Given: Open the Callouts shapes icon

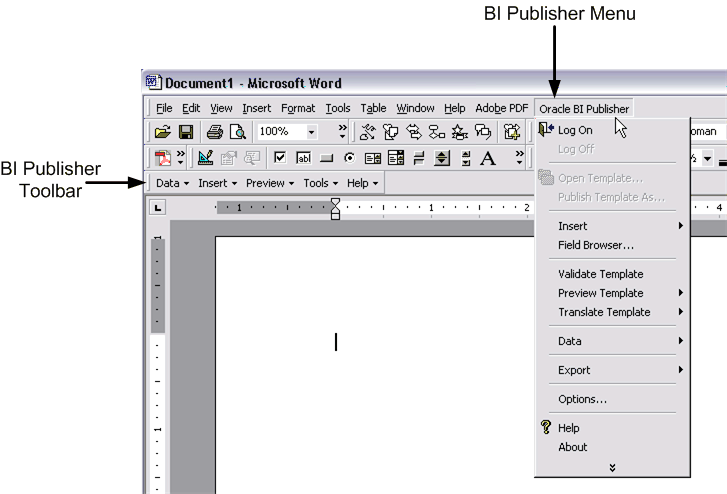Looking at the screenshot, I should (x=483, y=132).
